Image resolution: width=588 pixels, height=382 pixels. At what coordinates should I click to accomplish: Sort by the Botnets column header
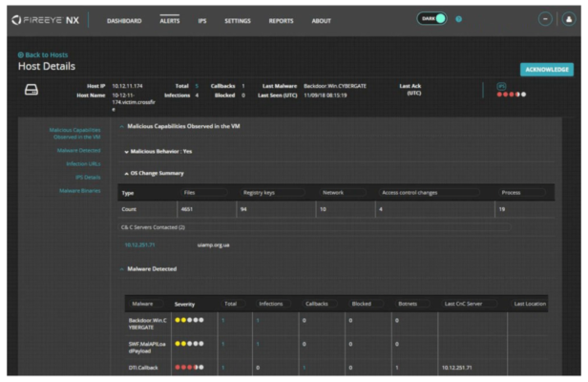click(411, 304)
